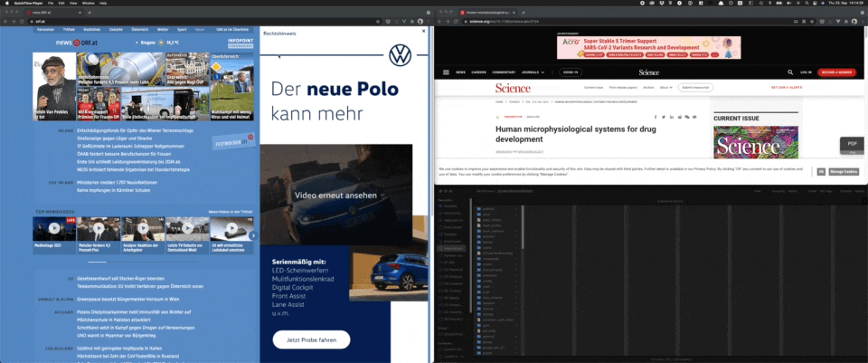Open the Rechtshinweis link in ad

[279, 33]
